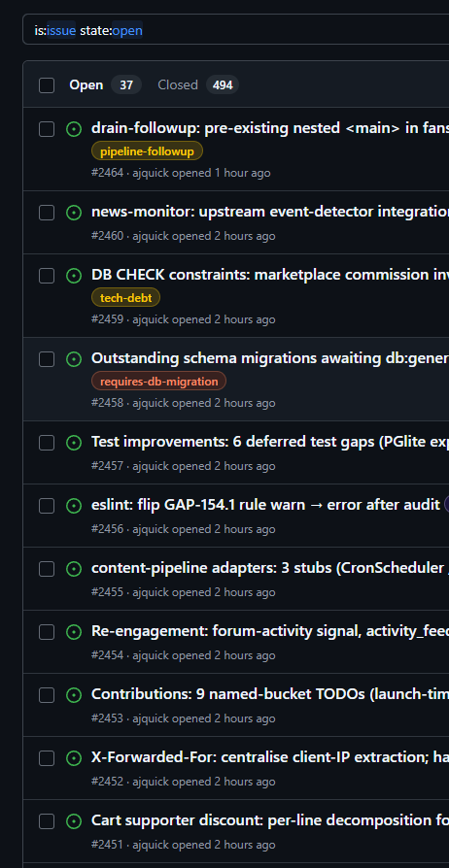Click open-issue icon for issue #2464

74,129
